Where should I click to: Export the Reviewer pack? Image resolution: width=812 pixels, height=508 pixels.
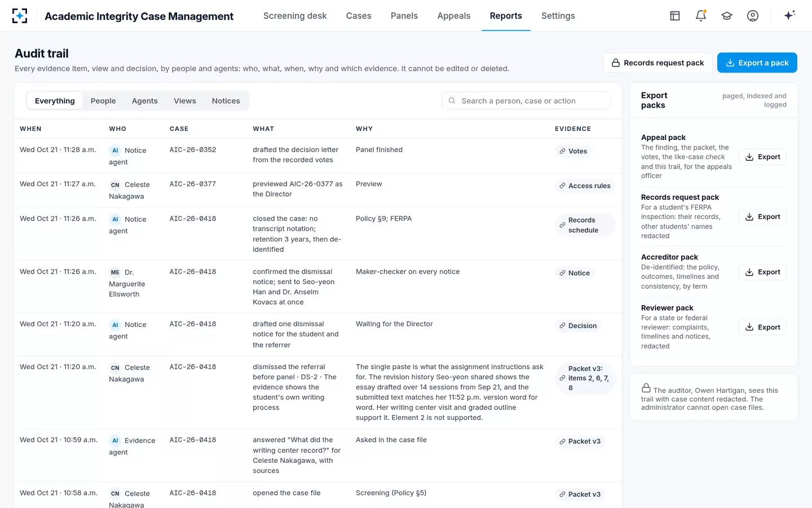pyautogui.click(x=763, y=327)
